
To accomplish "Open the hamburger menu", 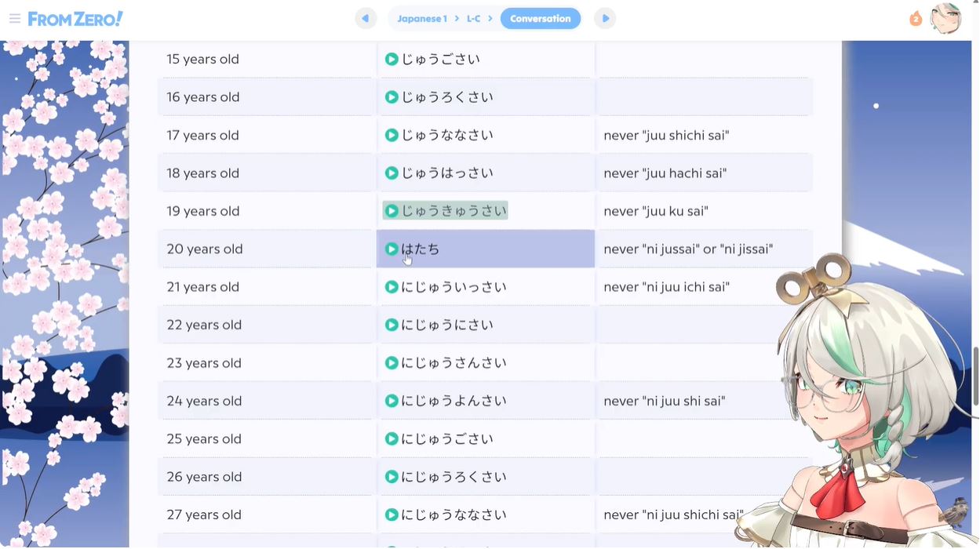I will pos(14,19).
